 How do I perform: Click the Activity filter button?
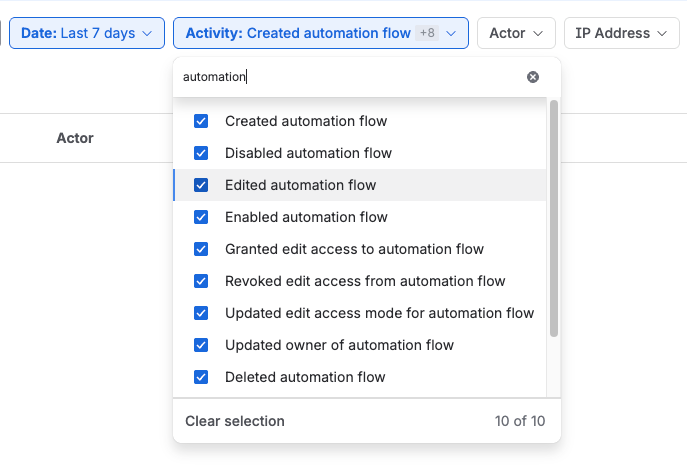[x=321, y=33]
